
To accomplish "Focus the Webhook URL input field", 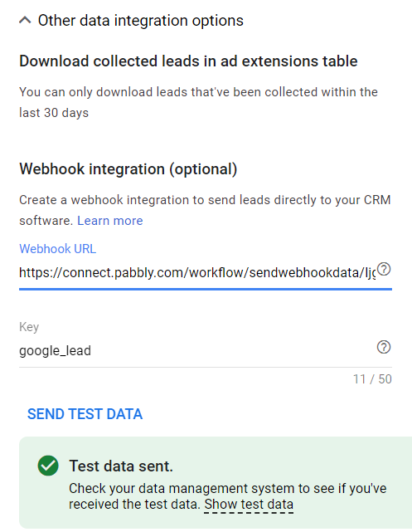I will pos(197,273).
